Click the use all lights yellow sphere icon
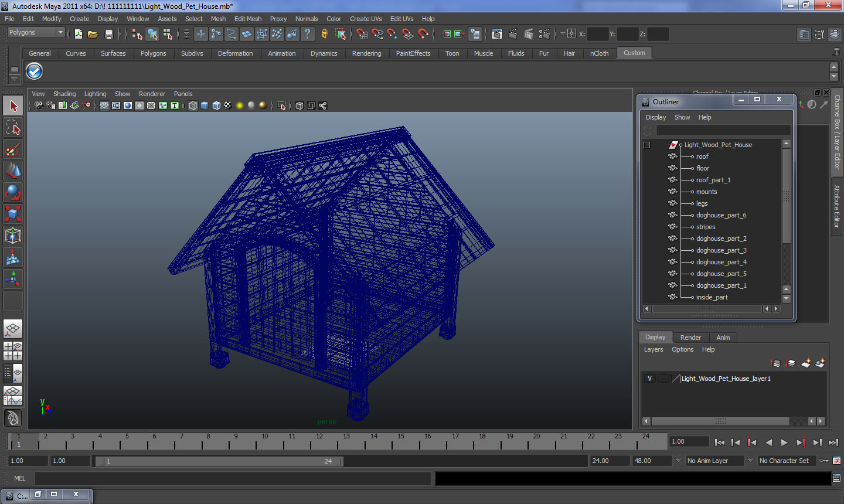 coord(240,105)
